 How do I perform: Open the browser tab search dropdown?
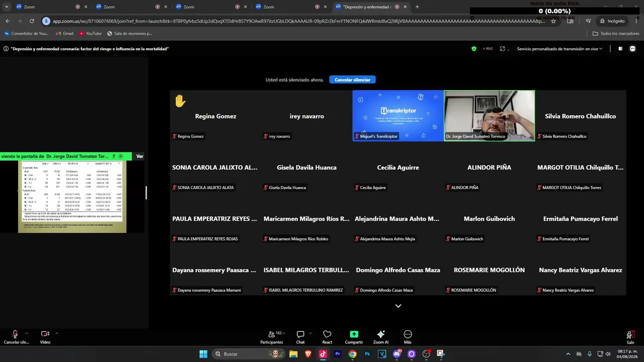pos(7,7)
